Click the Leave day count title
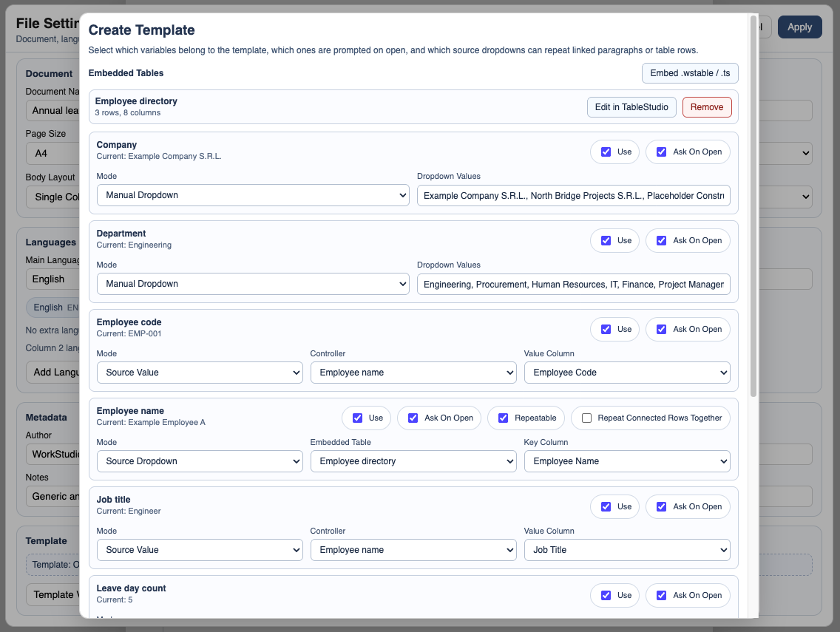This screenshot has width=840, height=632. point(132,588)
